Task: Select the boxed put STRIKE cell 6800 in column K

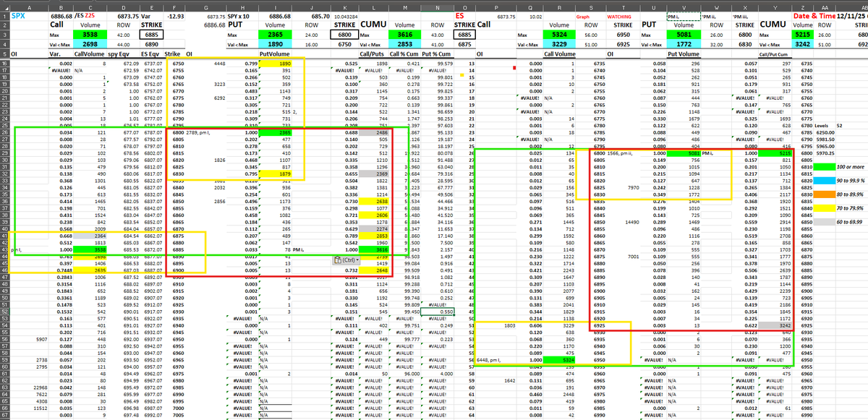Action: tap(345, 34)
